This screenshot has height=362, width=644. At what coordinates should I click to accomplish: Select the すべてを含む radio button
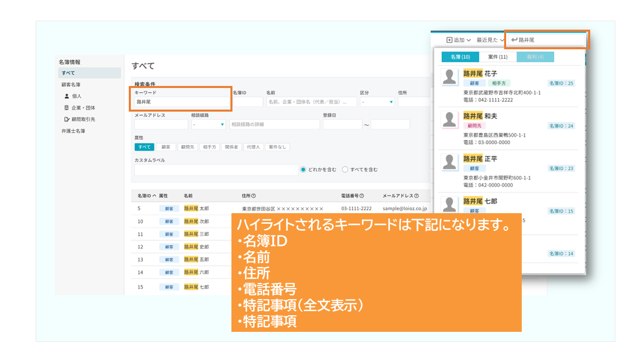345,169
